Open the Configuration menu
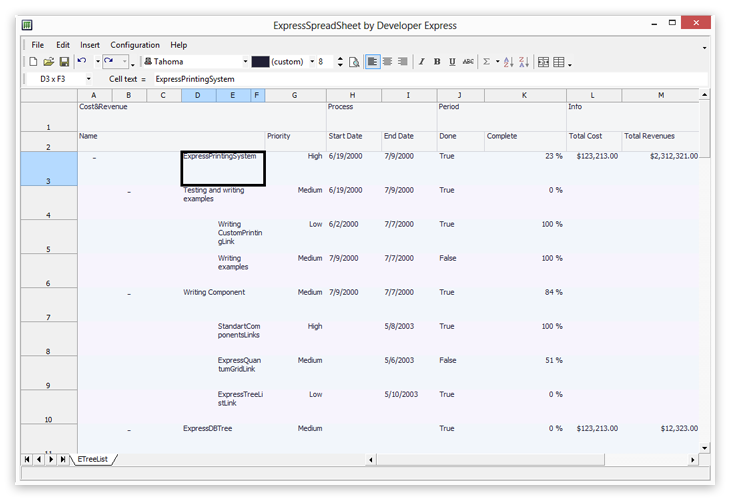The image size is (730, 500). [x=135, y=45]
